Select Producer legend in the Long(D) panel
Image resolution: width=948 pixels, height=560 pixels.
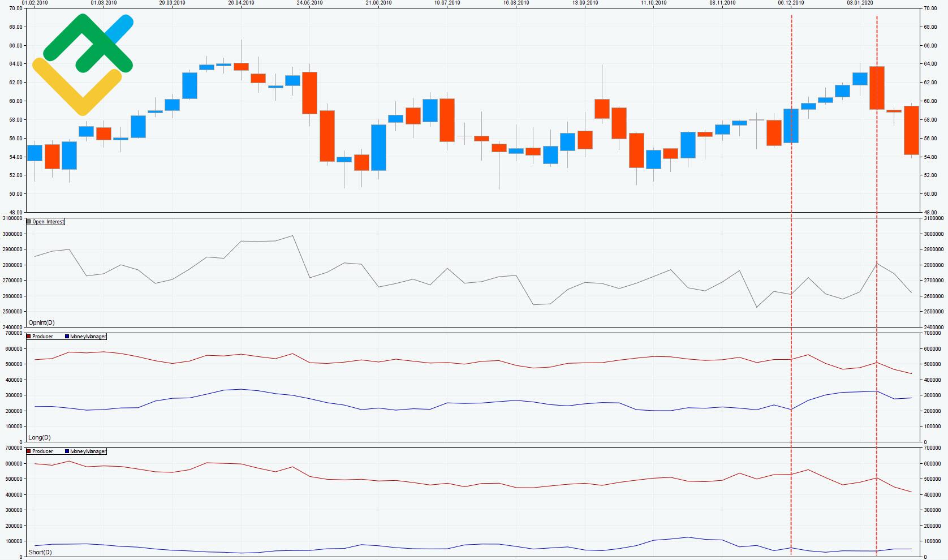pos(42,337)
